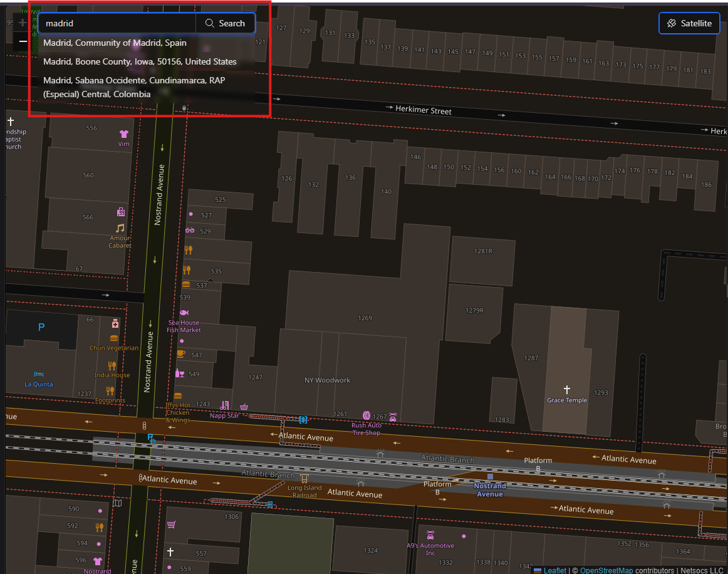Click the map zoom out minus button
The image size is (728, 574).
(x=23, y=41)
